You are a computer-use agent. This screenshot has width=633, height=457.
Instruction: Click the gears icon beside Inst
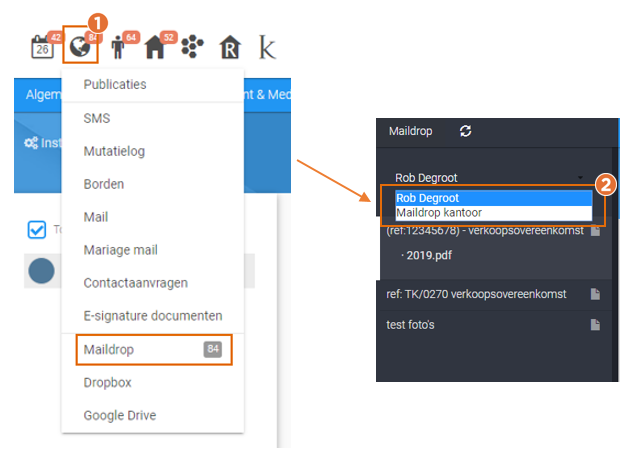pos(31,143)
